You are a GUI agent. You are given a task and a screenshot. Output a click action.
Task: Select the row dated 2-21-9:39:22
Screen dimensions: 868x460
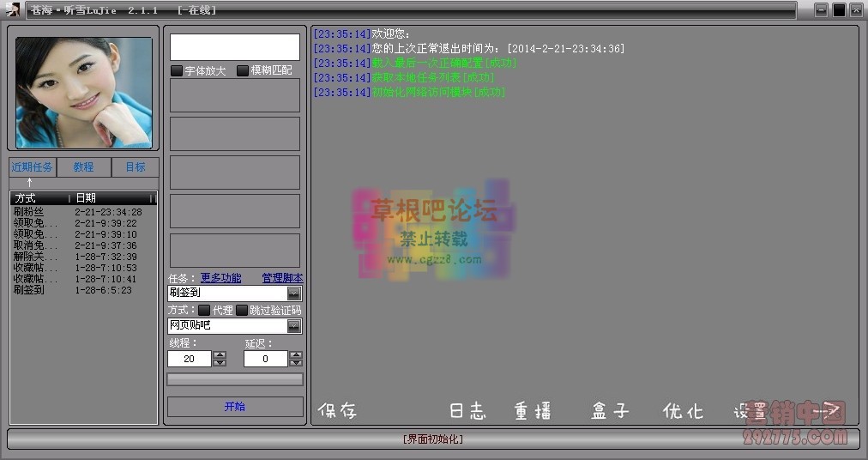[x=83, y=223]
